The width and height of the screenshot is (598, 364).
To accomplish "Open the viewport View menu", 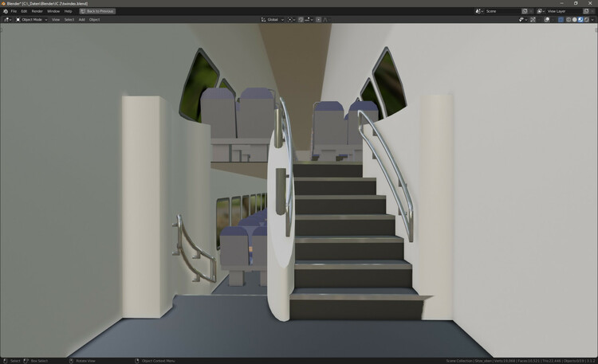I will pos(56,20).
